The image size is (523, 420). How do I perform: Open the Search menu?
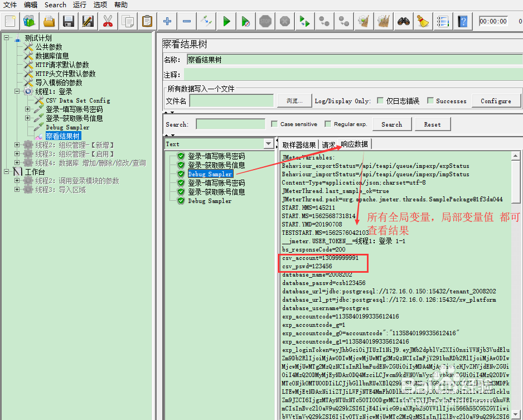click(x=55, y=4)
